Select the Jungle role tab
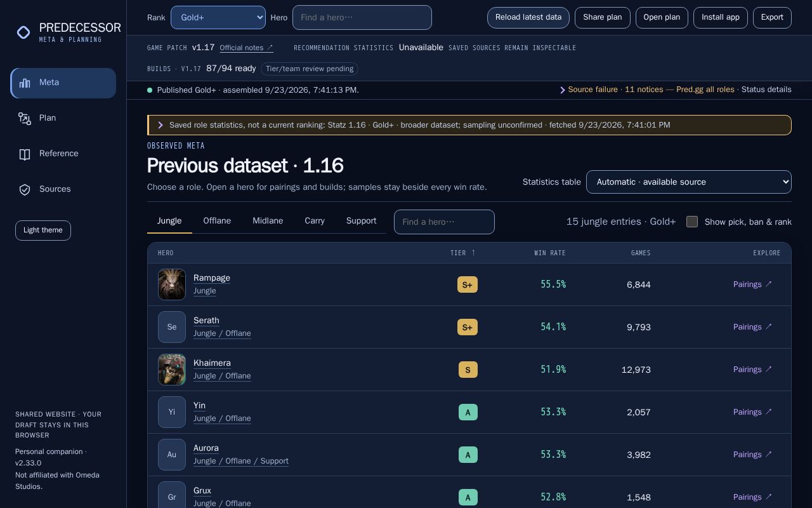The image size is (812, 508). coord(169,221)
